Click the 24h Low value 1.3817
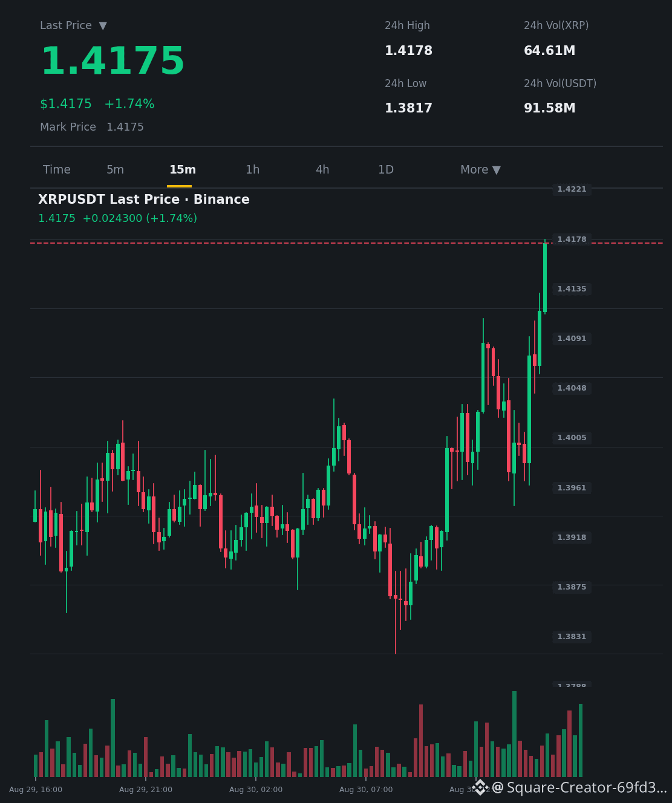The width and height of the screenshot is (672, 803). 409,108
